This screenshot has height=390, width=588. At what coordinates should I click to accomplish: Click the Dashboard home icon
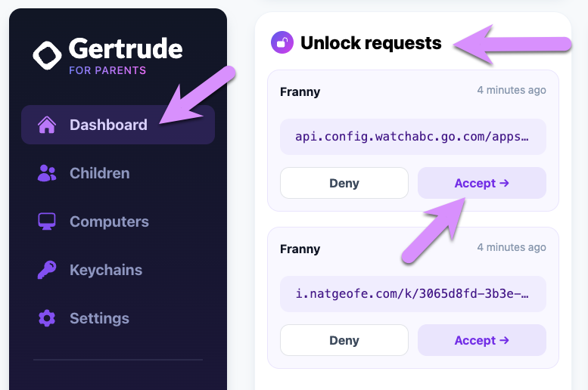click(x=47, y=125)
